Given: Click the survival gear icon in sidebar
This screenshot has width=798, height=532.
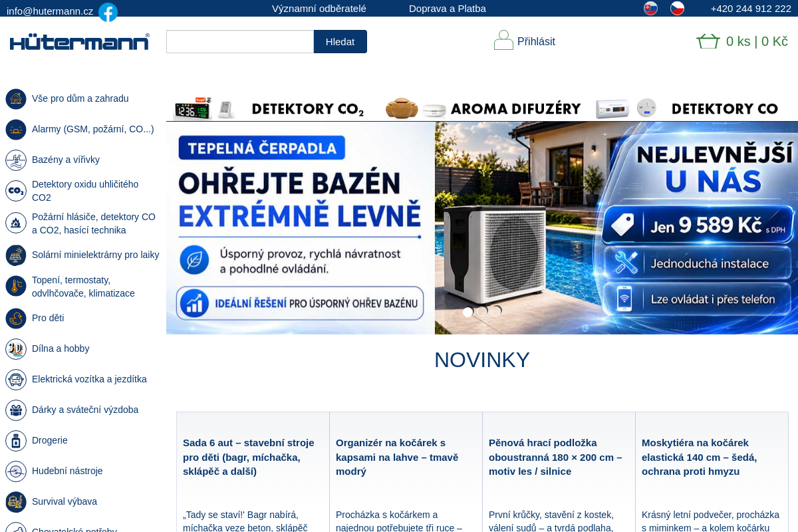Looking at the screenshot, I should (x=16, y=502).
